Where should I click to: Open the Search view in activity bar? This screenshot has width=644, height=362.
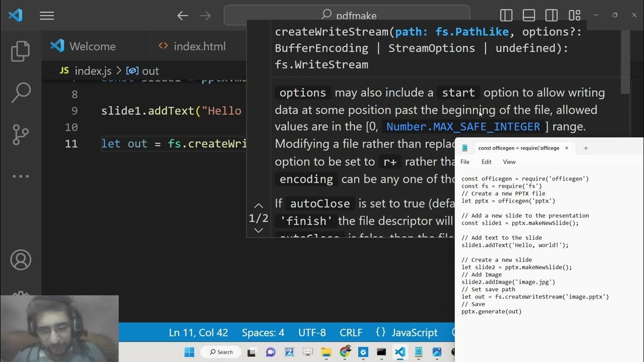click(x=21, y=93)
